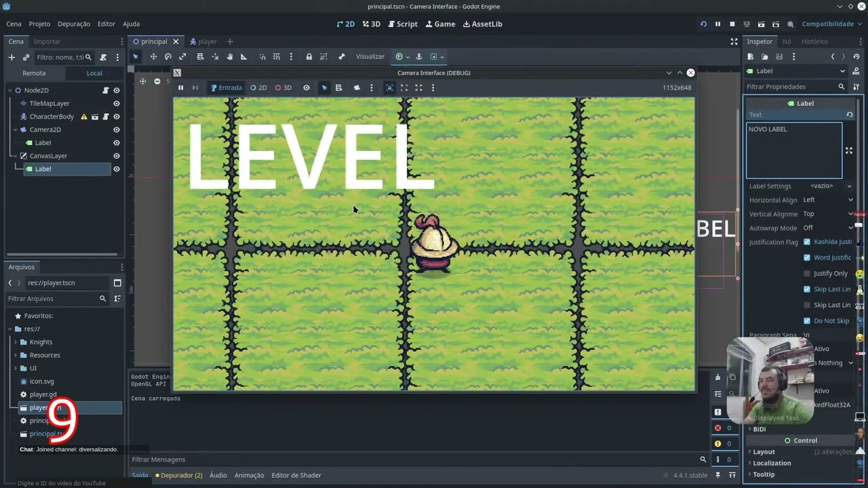Open the Projeto menu
Image resolution: width=868 pixels, height=488 pixels.
click(x=39, y=24)
